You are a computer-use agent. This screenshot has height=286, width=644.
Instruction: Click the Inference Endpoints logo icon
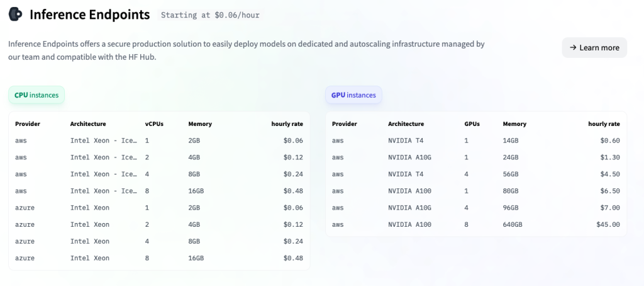15,14
